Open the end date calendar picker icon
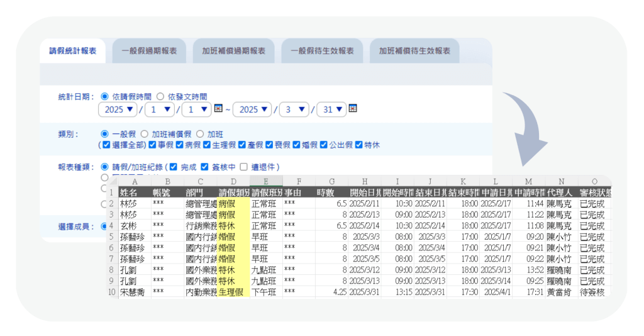The height and width of the screenshot is (336, 644). (x=353, y=109)
